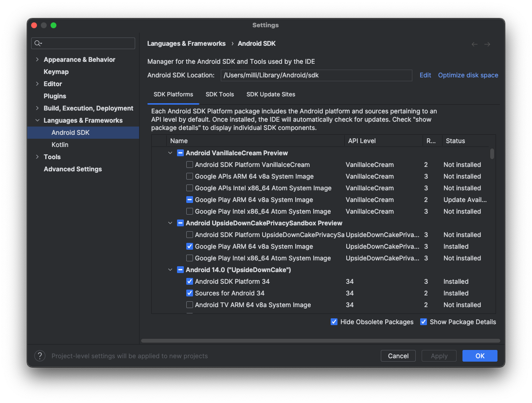Expand the Tools settings section
The width and height of the screenshot is (532, 403).
[37, 157]
